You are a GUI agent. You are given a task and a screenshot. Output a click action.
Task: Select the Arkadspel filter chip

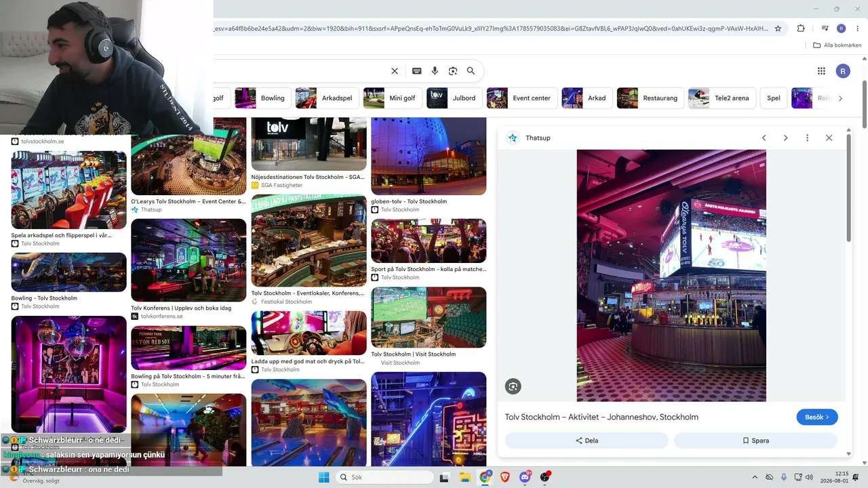pyautogui.click(x=327, y=98)
